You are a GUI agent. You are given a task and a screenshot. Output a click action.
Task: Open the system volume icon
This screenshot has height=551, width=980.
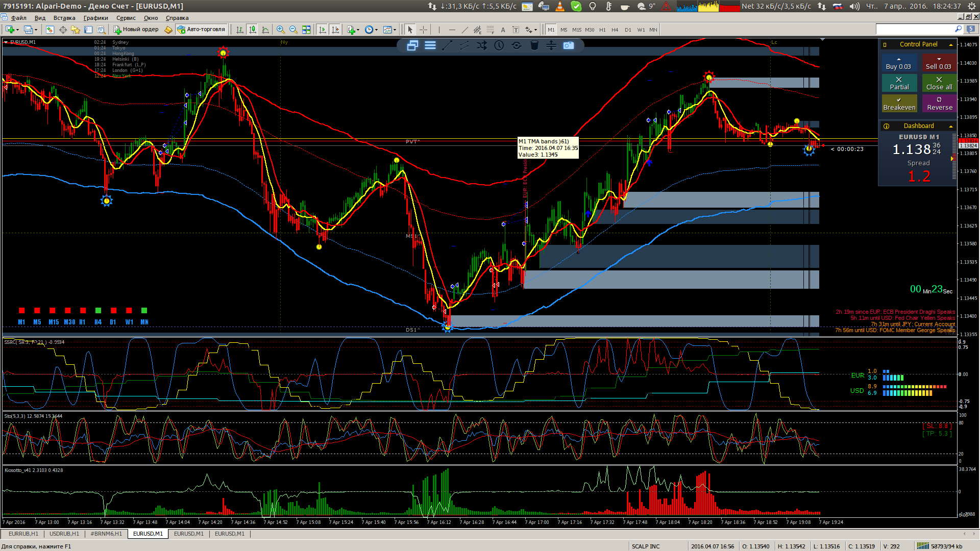pos(854,6)
